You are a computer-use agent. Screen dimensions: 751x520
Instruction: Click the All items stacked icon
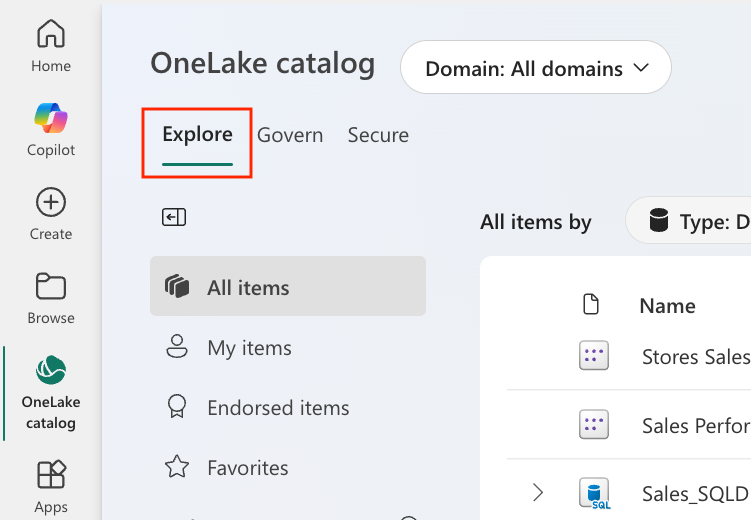[177, 287]
